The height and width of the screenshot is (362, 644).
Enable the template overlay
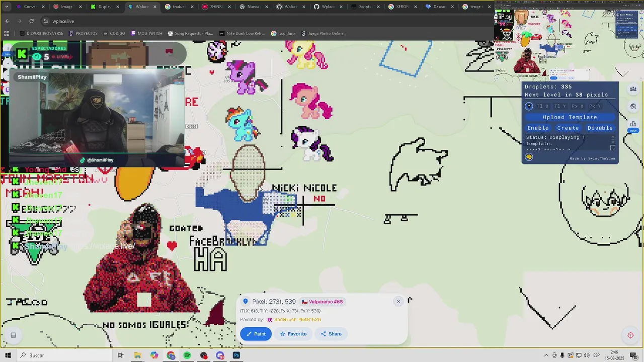pos(538,128)
